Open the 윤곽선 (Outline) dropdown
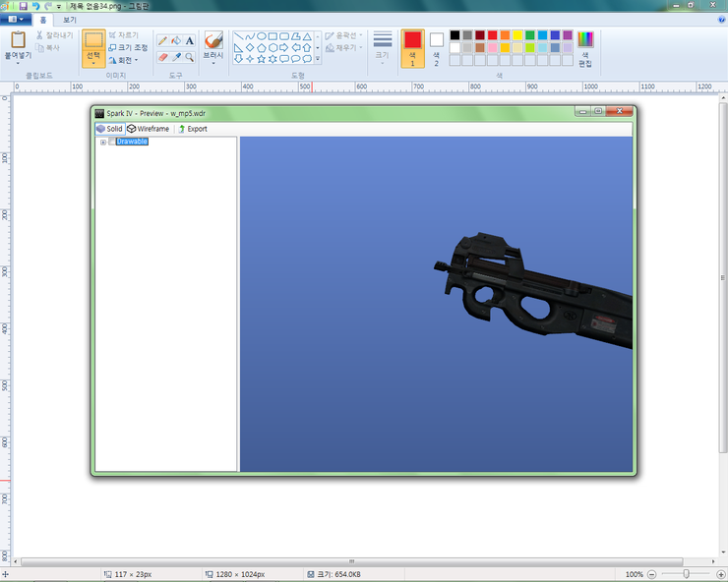The height and width of the screenshot is (582, 728). [361, 35]
